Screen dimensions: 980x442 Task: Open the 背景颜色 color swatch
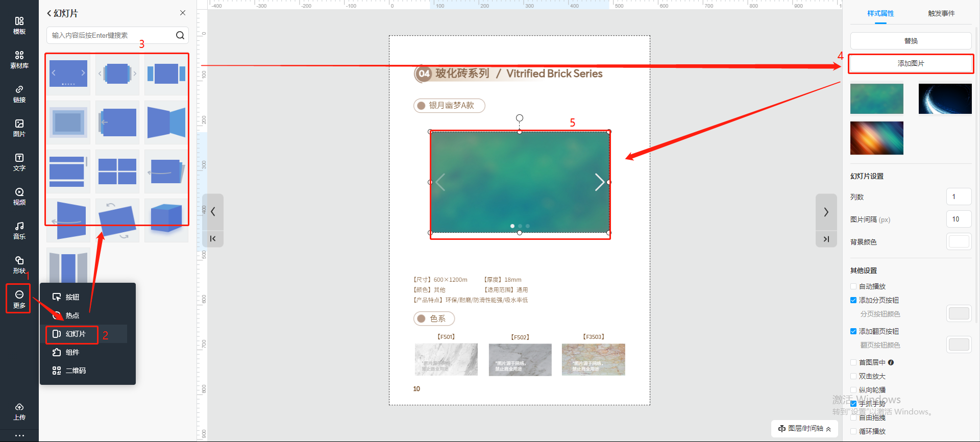tap(959, 241)
